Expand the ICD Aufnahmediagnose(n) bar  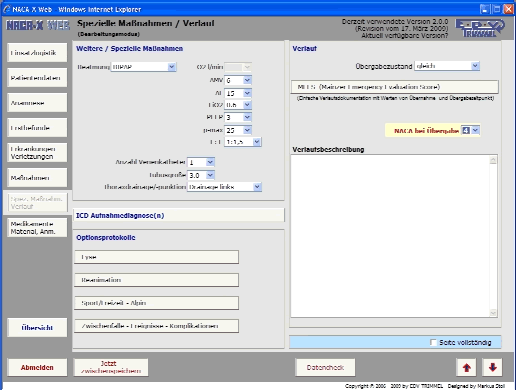pyautogui.click(x=179, y=215)
